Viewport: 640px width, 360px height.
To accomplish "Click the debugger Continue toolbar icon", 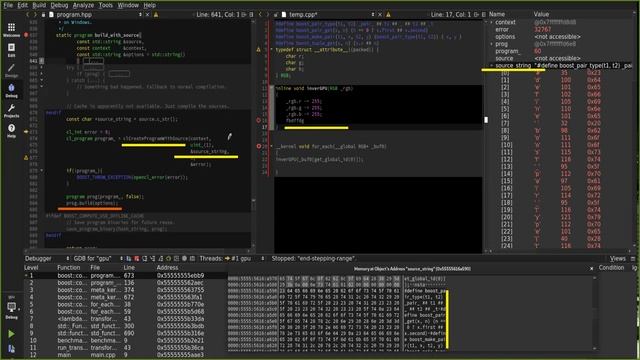I will [129, 258].
